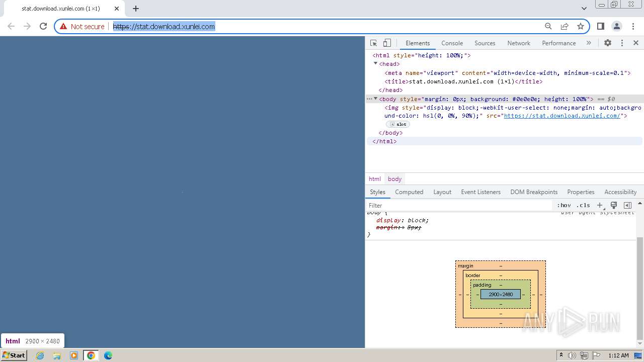Launch Internet Explorer from taskbar
644x362 pixels.
pyautogui.click(x=40, y=355)
